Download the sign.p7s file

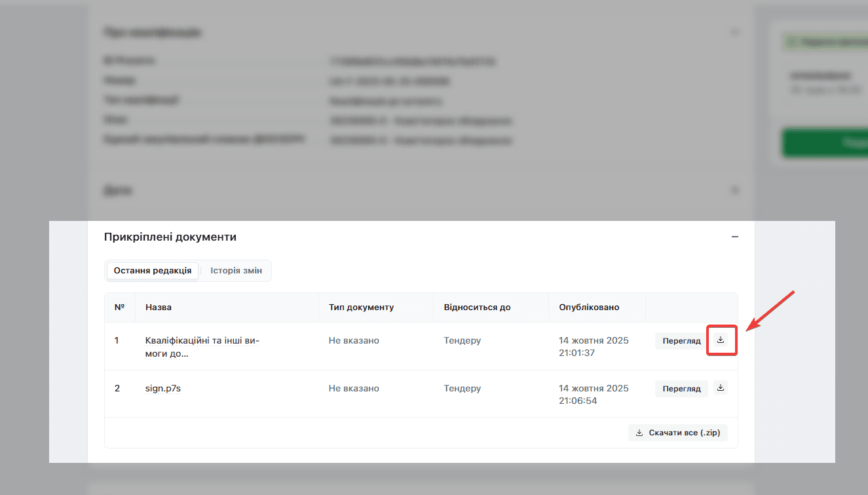[721, 388]
